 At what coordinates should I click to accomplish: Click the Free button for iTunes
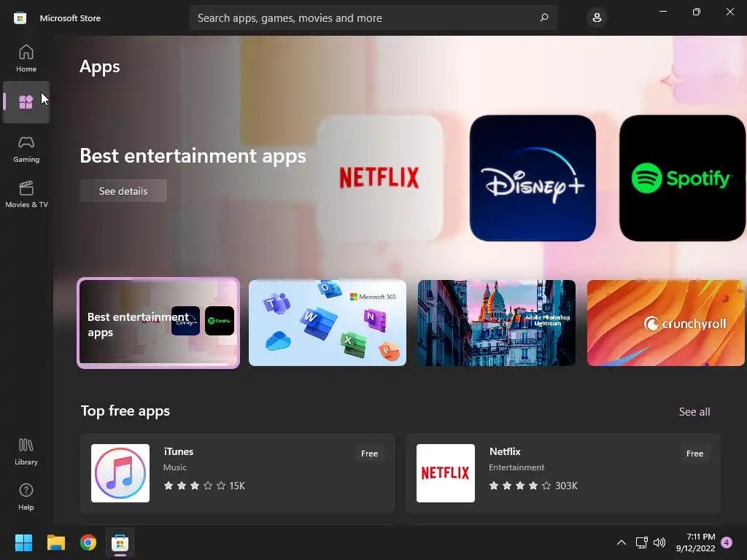(369, 454)
